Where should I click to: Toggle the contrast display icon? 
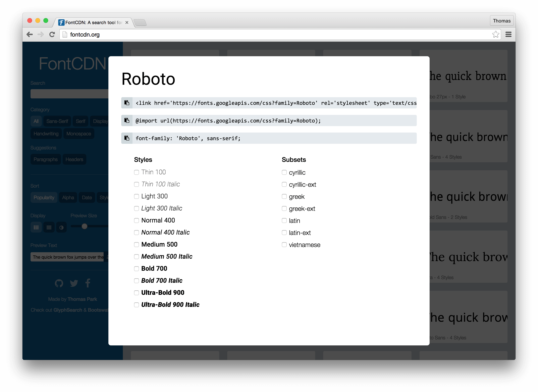pyautogui.click(x=61, y=227)
